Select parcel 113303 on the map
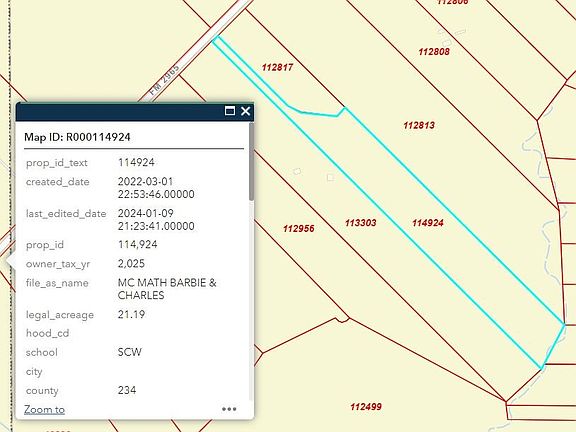Image resolution: width=576 pixels, height=432 pixels. (360, 223)
